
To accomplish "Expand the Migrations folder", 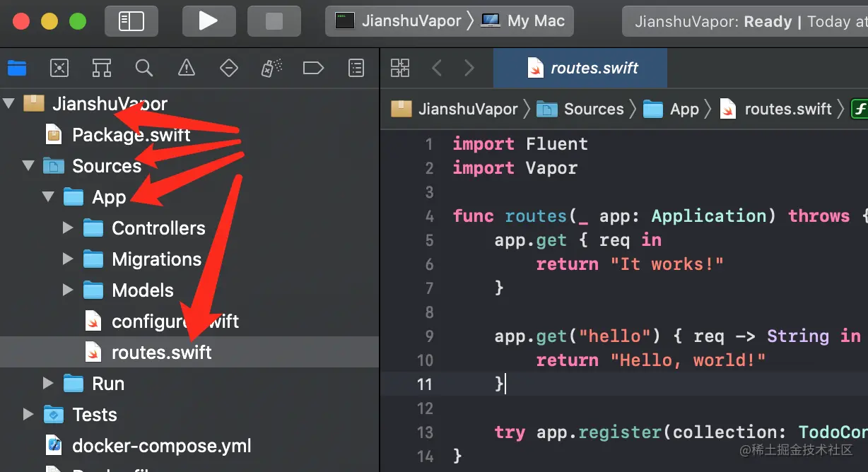I will [x=68, y=259].
